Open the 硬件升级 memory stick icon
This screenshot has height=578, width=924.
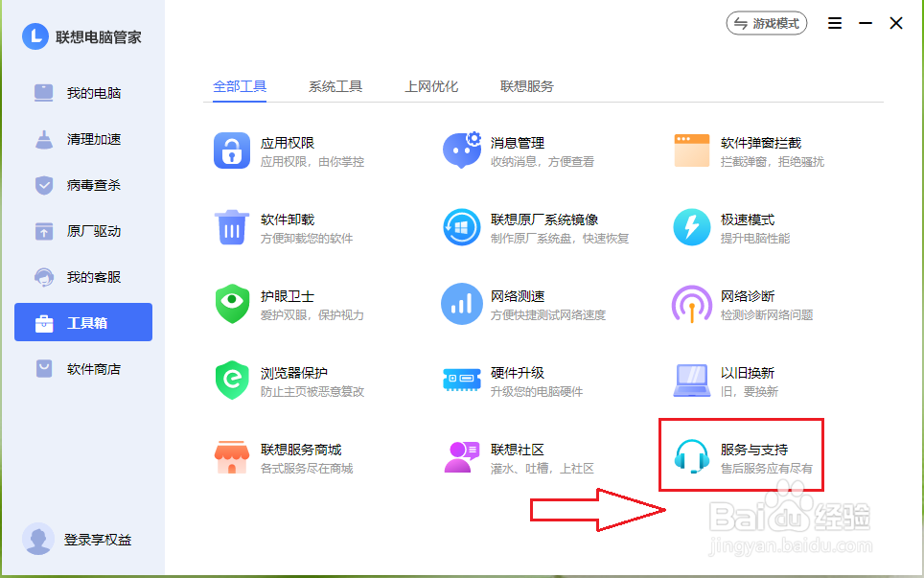pos(462,380)
